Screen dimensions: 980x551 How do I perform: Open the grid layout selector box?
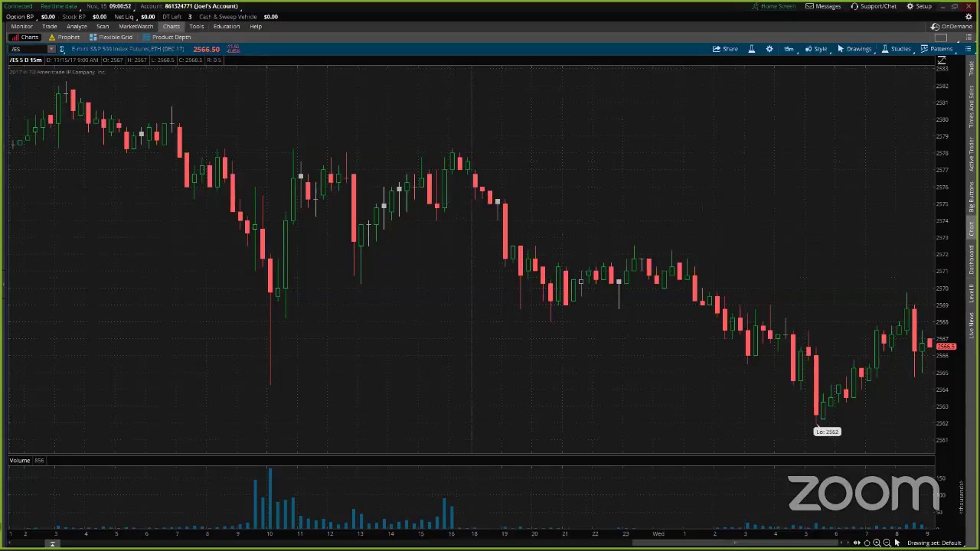[x=941, y=37]
